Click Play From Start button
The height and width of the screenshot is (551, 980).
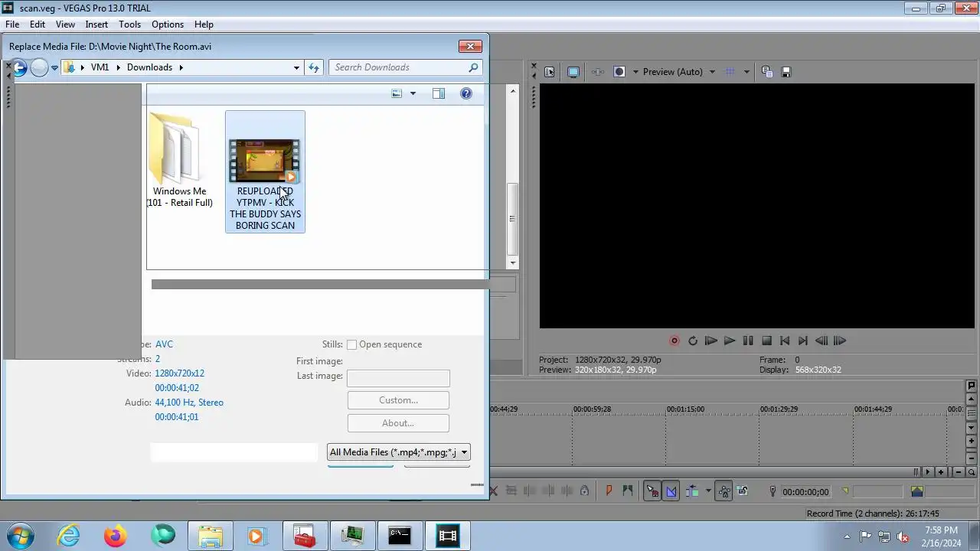click(x=710, y=341)
